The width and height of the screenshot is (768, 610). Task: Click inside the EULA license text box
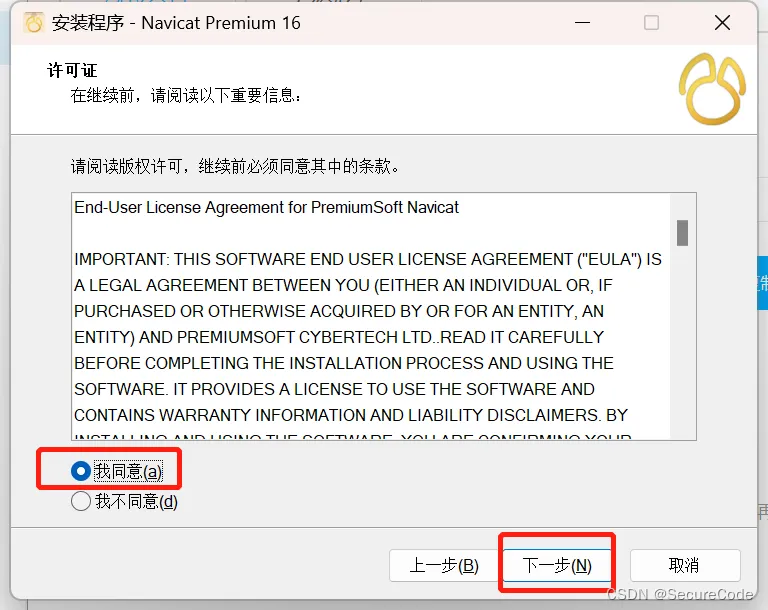pyautogui.click(x=371, y=317)
